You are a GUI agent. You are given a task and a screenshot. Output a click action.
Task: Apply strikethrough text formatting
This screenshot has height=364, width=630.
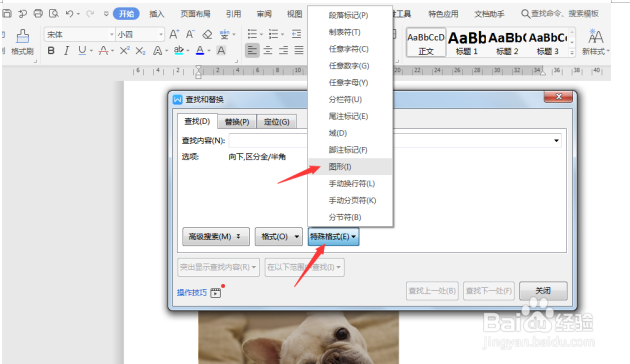click(103, 51)
